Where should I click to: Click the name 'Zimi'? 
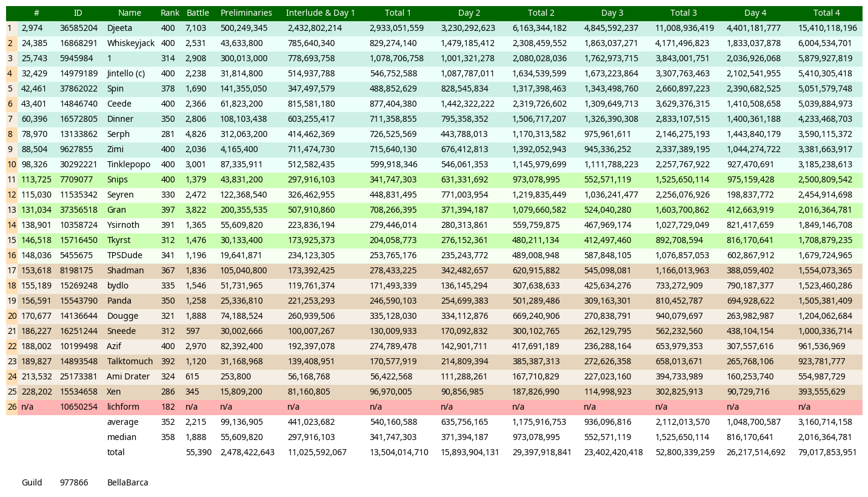coord(115,149)
